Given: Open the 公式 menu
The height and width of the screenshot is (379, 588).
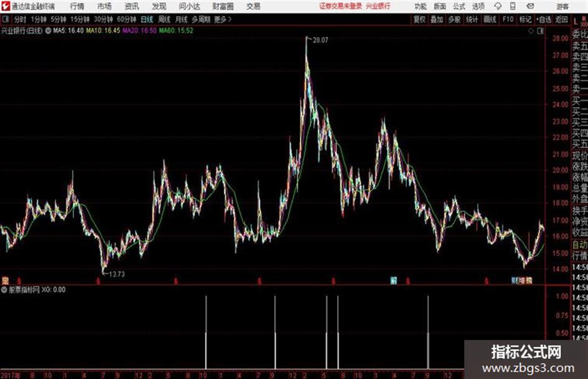Looking at the screenshot, I should point(459,6).
